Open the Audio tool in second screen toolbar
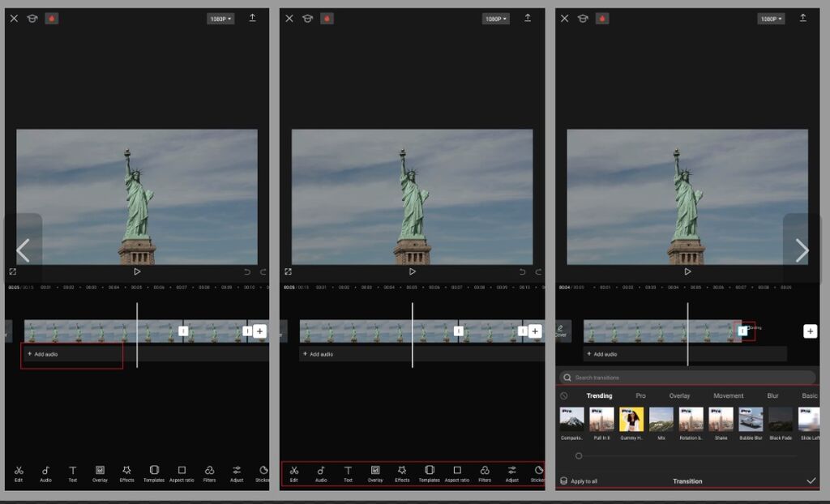The height and width of the screenshot is (504, 830). (321, 473)
